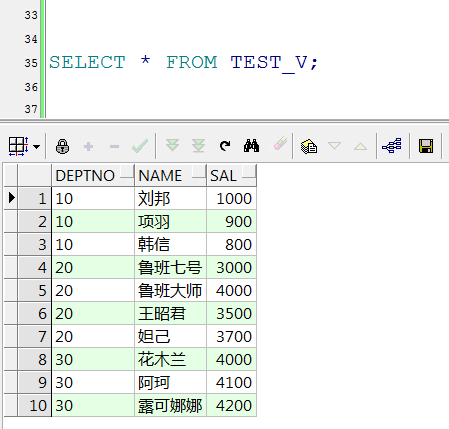Viewport: 449px width, 429px height.
Task: Click the fetch next page icon
Action: [172, 146]
